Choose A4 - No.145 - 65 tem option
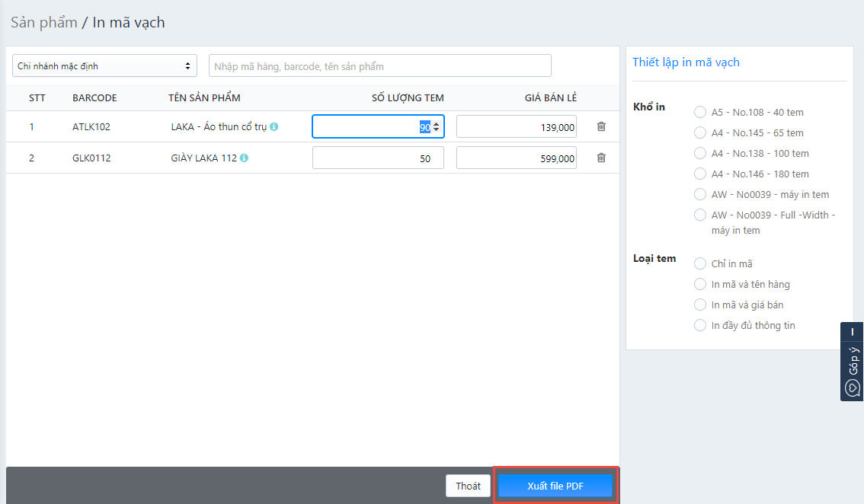The image size is (864, 504). (x=700, y=132)
